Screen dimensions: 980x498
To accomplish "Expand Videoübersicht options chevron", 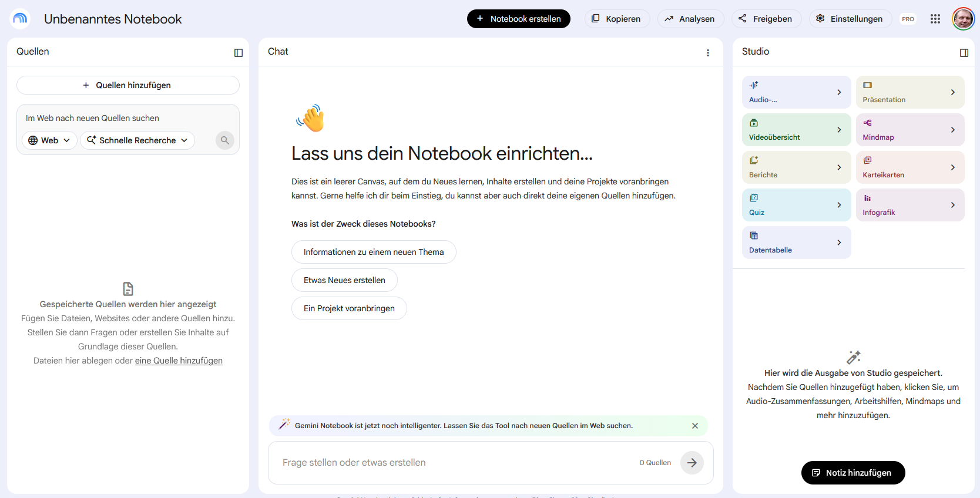I will (839, 130).
